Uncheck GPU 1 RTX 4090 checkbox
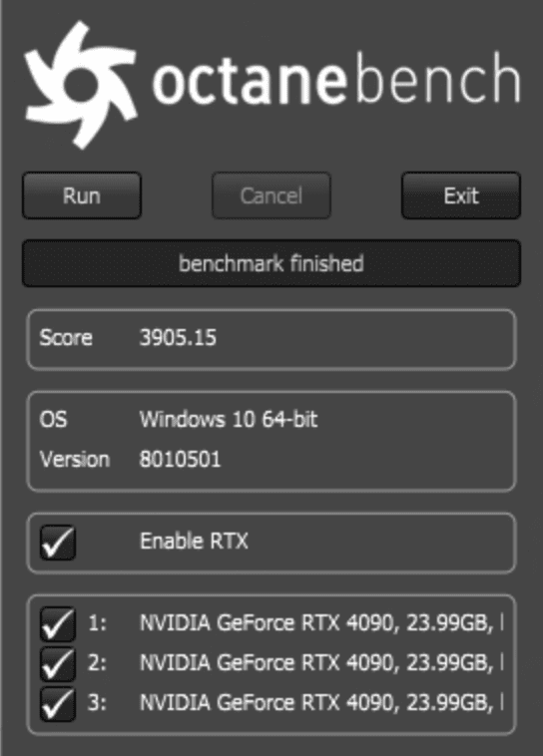Image resolution: width=543 pixels, height=756 pixels. 58,624
